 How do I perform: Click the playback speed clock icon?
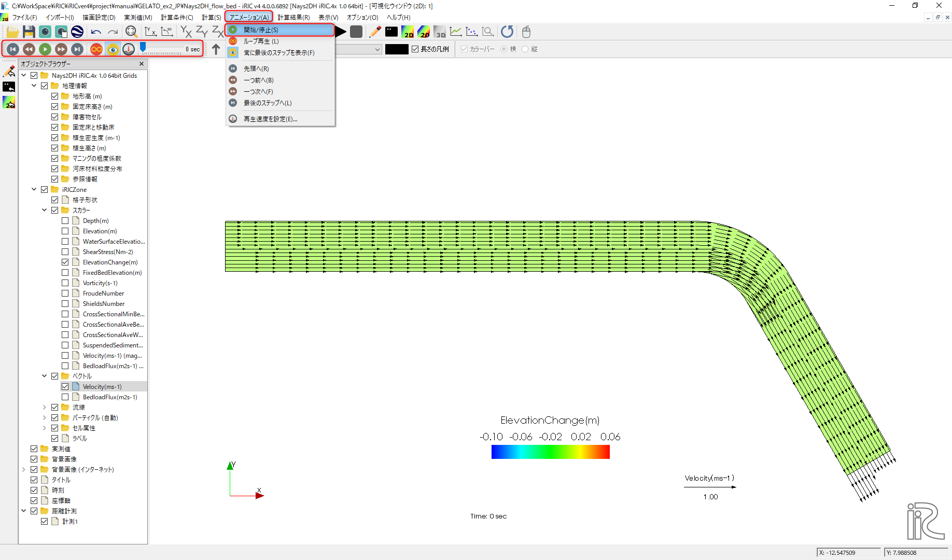[129, 49]
